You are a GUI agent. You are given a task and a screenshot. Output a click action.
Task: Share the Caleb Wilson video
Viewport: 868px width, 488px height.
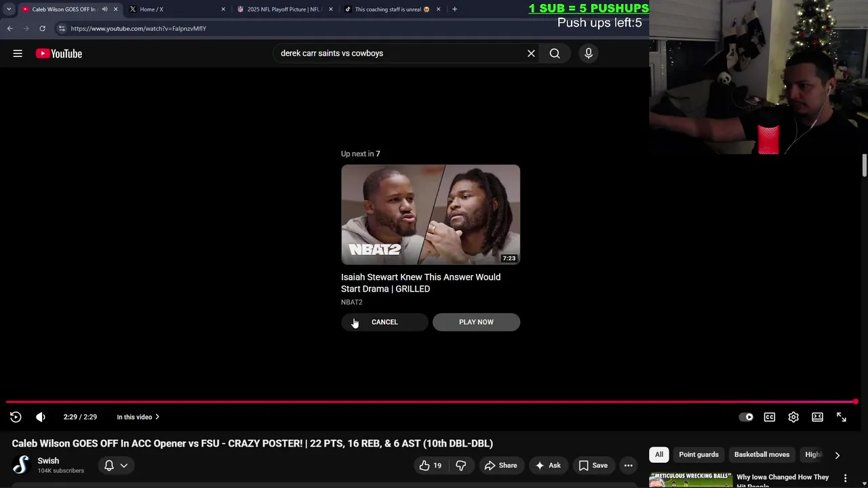pos(500,465)
